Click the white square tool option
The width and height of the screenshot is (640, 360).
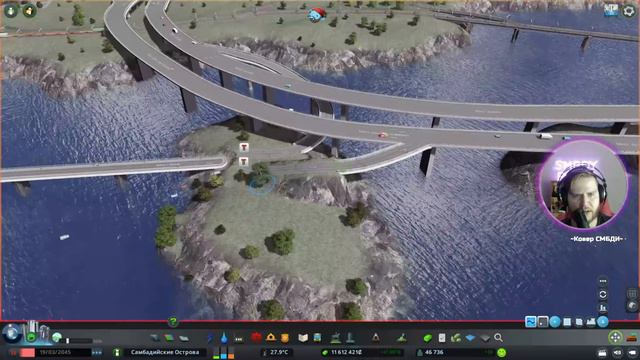567,322
